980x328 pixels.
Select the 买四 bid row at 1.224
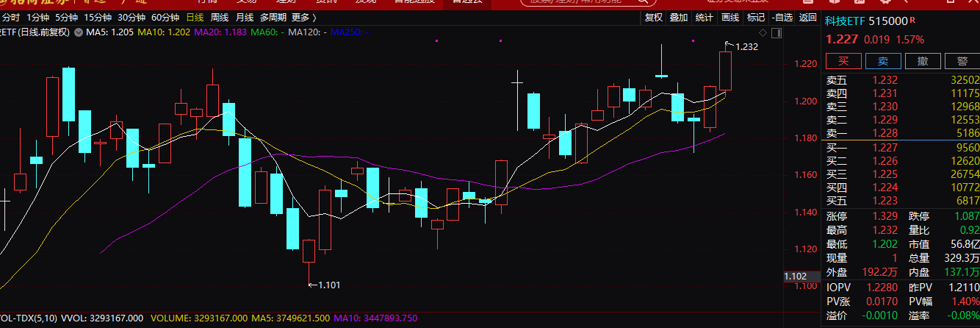[x=902, y=187]
